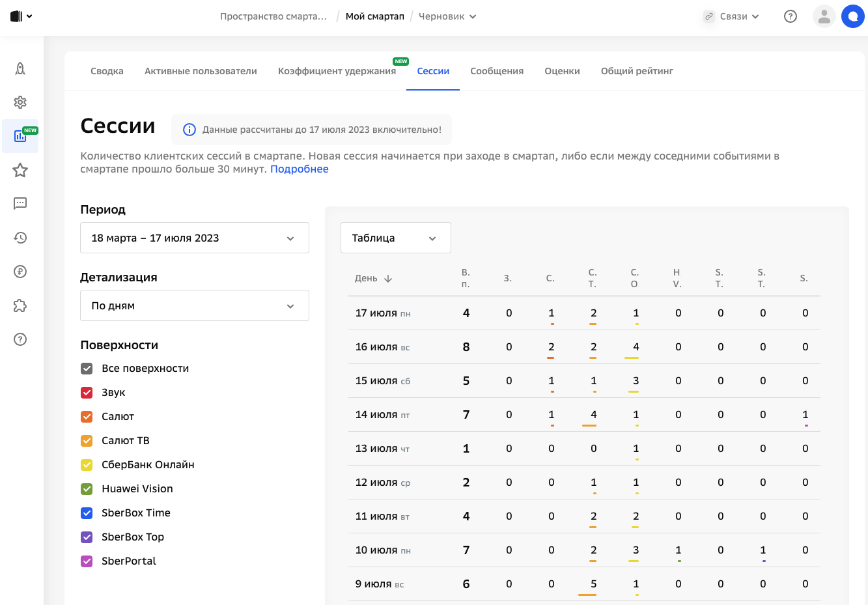Sort by День column arrow

pyautogui.click(x=388, y=278)
